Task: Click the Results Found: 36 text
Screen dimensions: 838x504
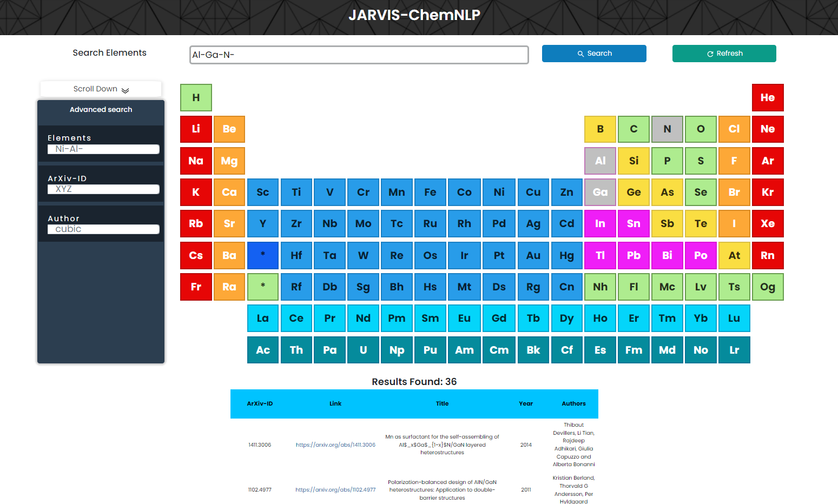Action: 414,382
